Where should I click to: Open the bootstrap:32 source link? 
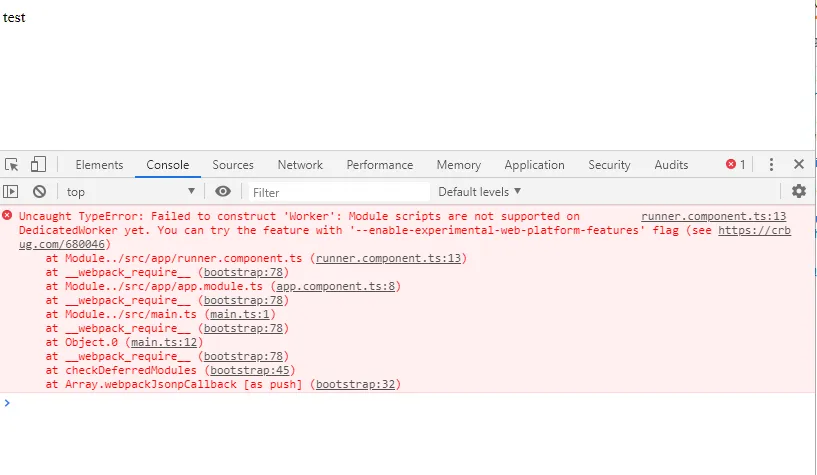355,384
